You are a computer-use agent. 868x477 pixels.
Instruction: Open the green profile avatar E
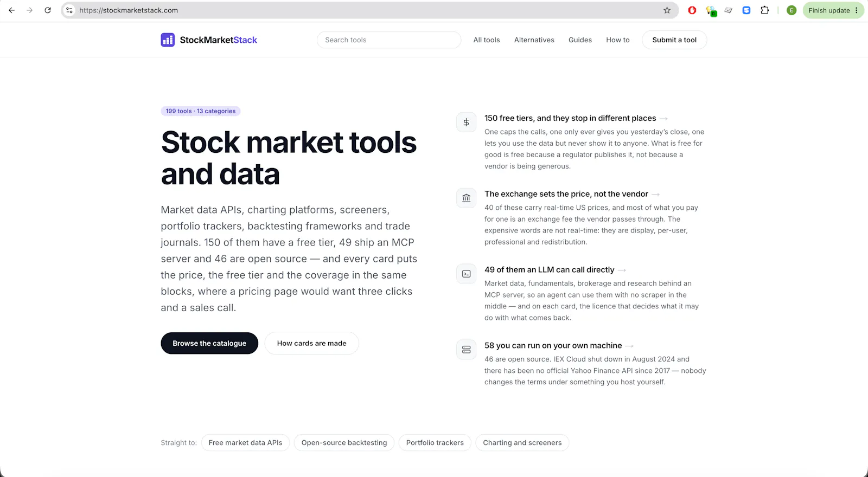[x=792, y=10]
